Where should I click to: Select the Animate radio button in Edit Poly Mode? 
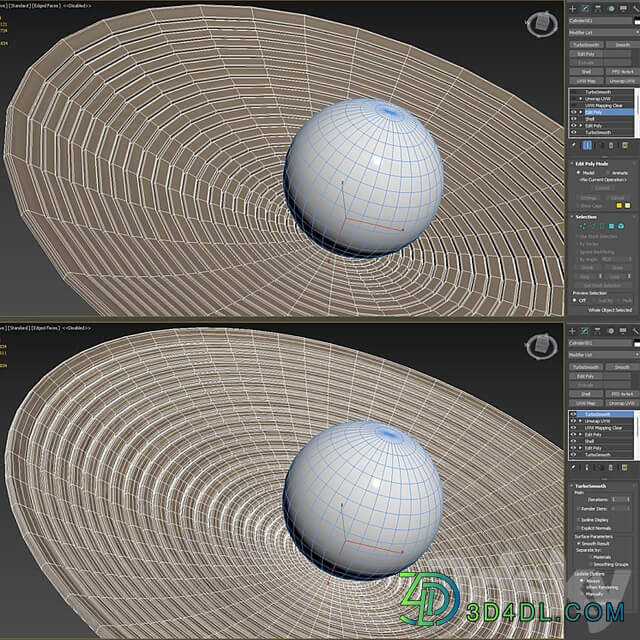(607, 173)
